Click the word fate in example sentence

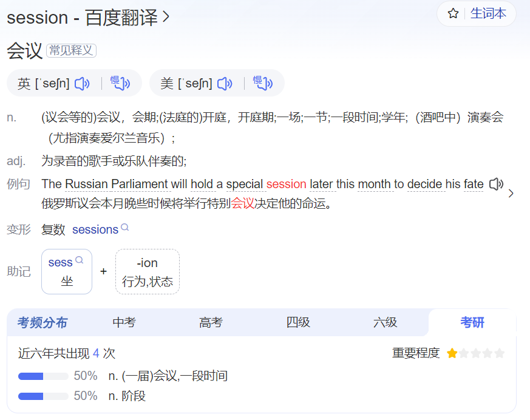tap(474, 184)
